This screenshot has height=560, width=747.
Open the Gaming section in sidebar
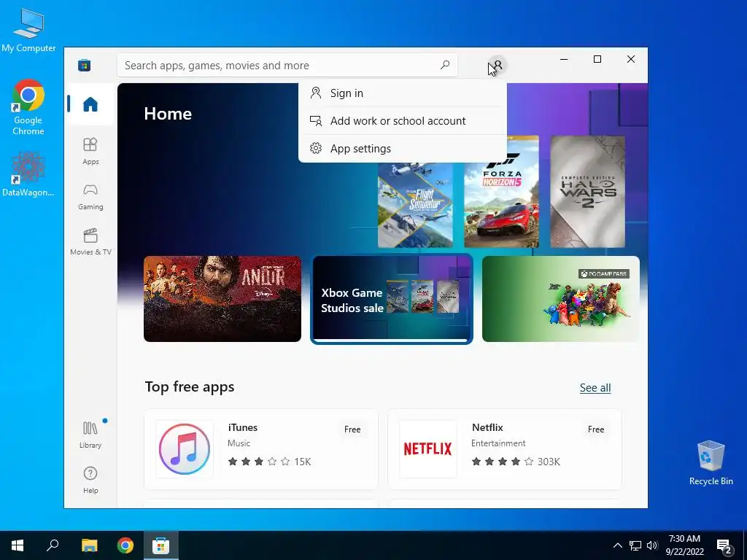tap(90, 197)
